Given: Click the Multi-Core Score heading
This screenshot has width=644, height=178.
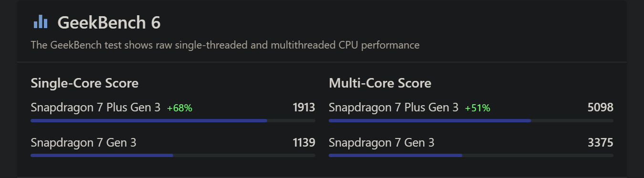Looking at the screenshot, I should [x=380, y=83].
